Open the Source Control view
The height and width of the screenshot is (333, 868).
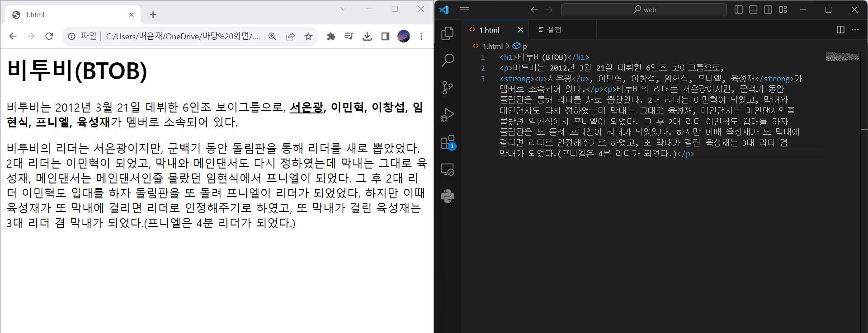pyautogui.click(x=448, y=87)
